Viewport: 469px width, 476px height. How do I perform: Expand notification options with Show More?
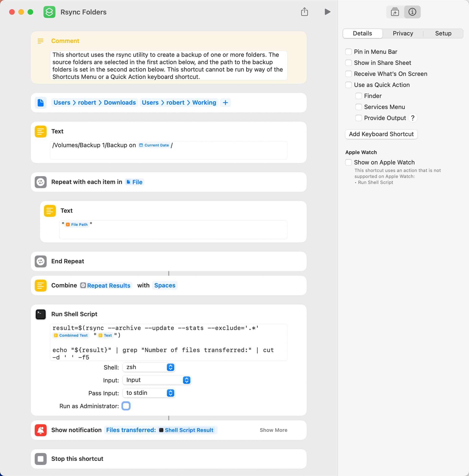click(273, 430)
